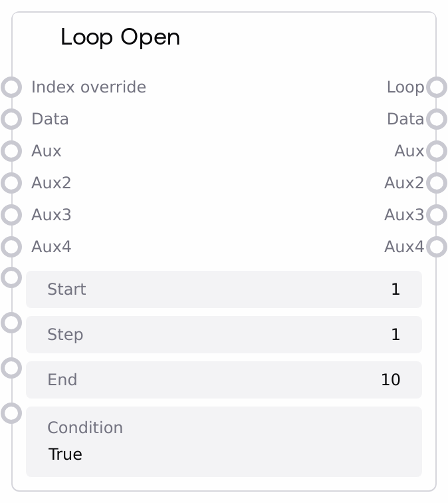This screenshot has width=448, height=503.
Task: Click the Aux output socket on right
Action: 436,151
